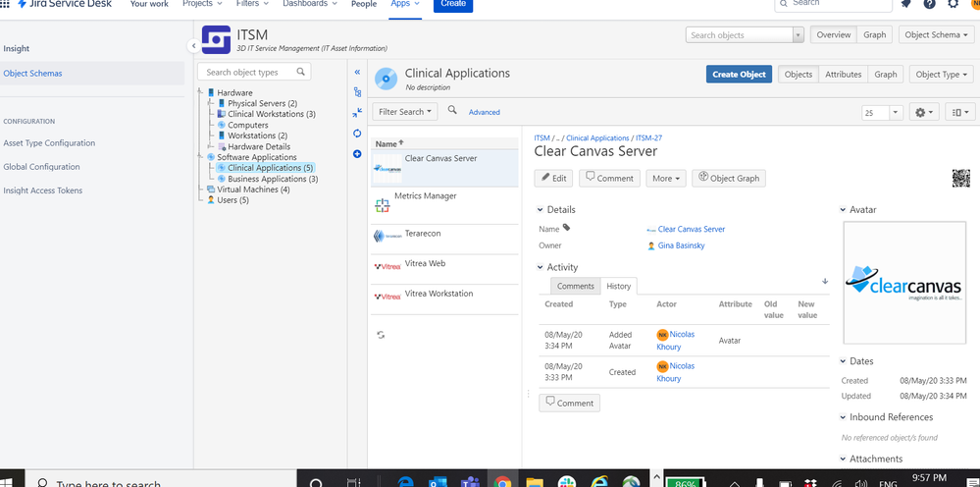Click the refresh icon below the object list
The width and height of the screenshot is (980, 487).
tap(382, 335)
